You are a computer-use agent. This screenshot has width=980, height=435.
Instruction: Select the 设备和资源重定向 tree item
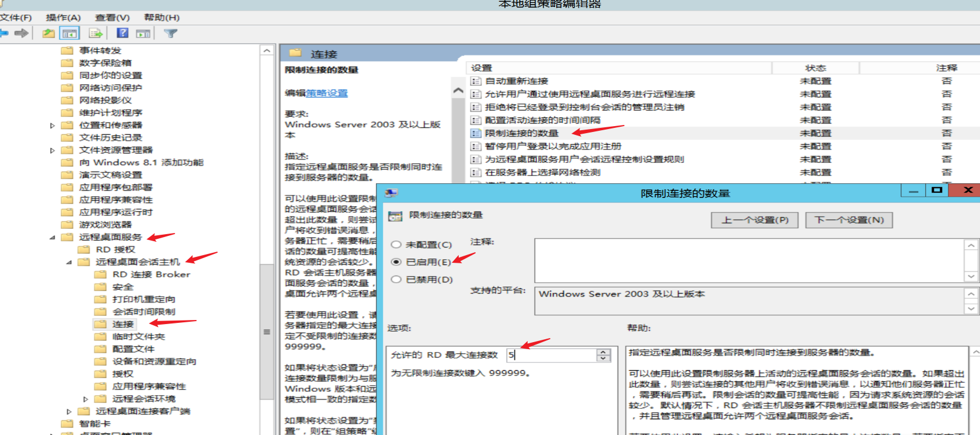click(x=154, y=361)
